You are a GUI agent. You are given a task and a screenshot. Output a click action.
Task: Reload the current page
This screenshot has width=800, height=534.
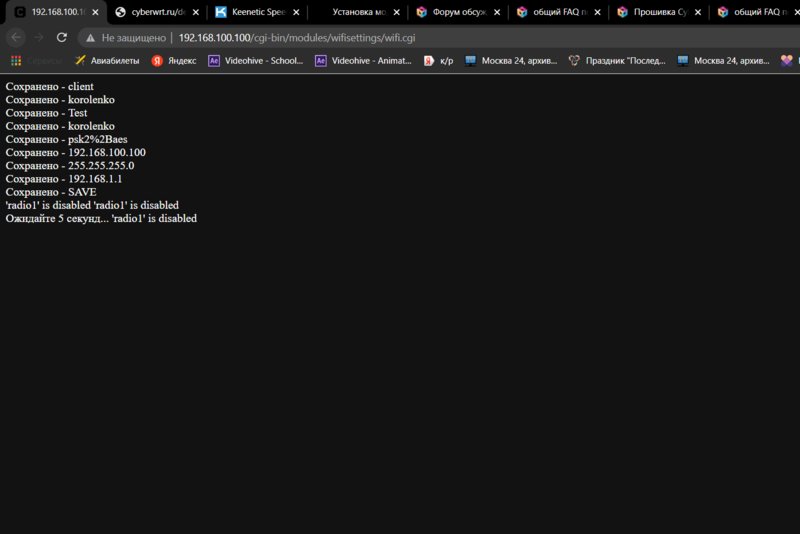pos(62,37)
